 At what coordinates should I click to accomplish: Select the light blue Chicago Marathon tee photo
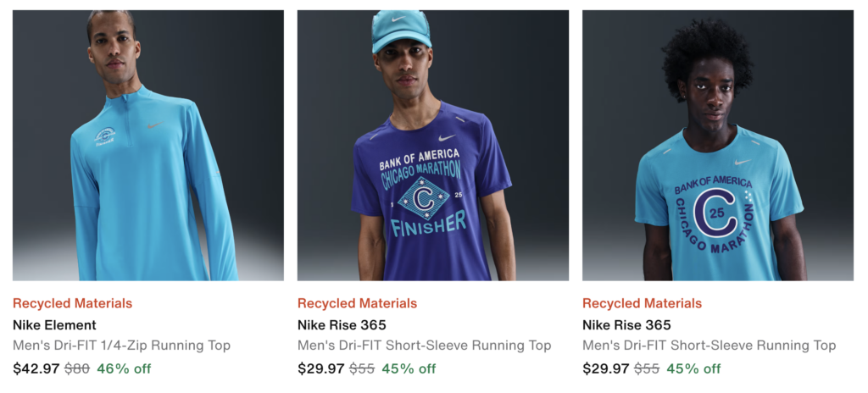click(717, 145)
